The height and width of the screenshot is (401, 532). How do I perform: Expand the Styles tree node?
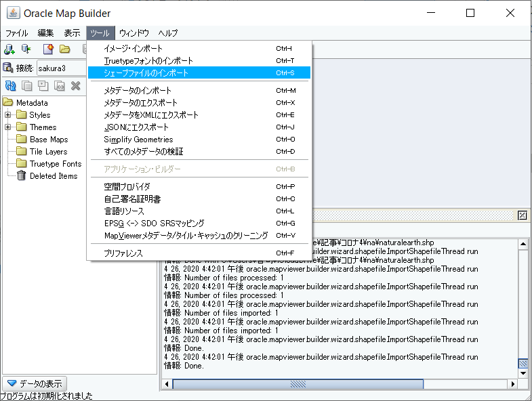pyautogui.click(x=8, y=115)
